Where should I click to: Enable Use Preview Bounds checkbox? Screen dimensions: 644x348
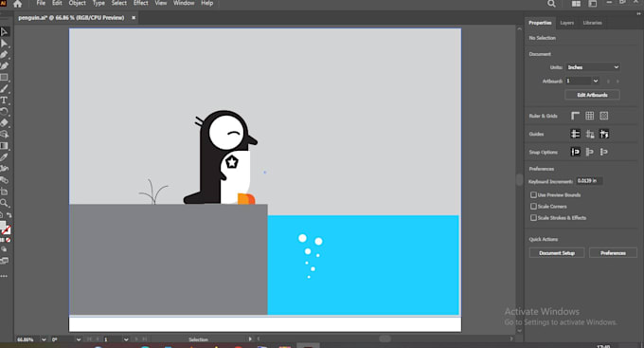[533, 195]
